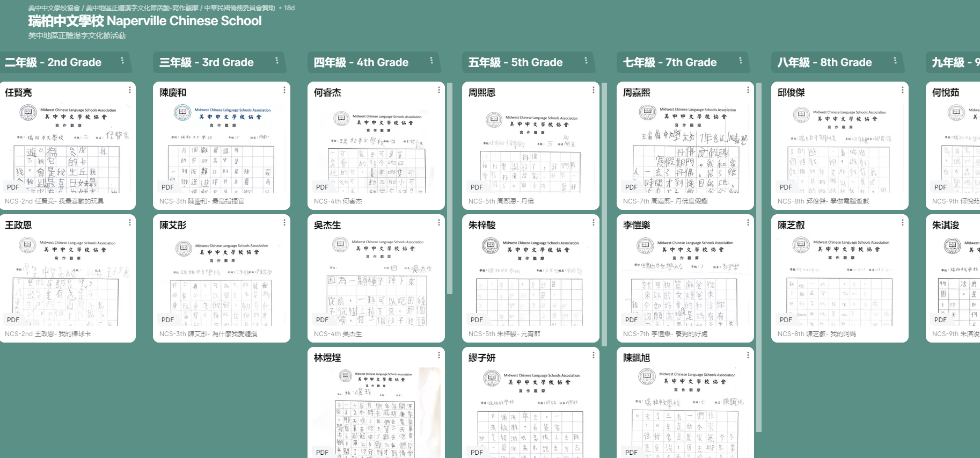Click section title 八年級 - 8th Grade
This screenshot has width=980, height=458.
[825, 62]
